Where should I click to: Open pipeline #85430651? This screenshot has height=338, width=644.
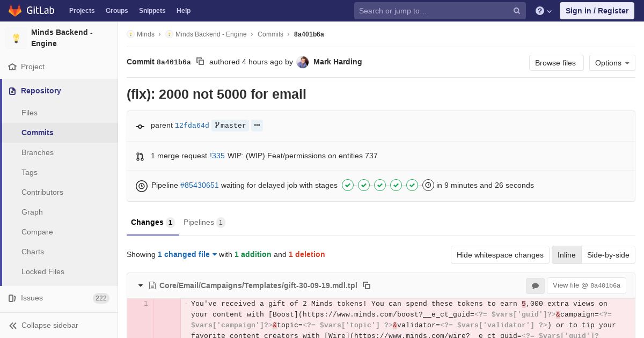click(x=200, y=186)
